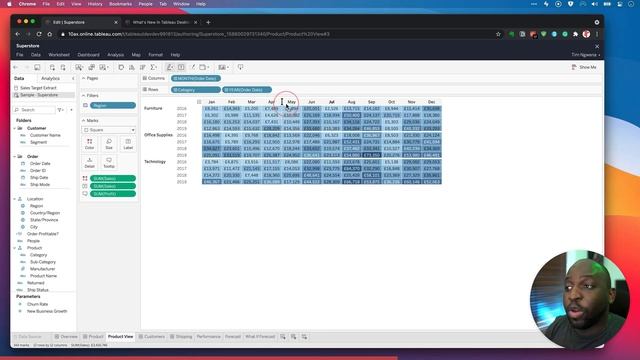
Task: Click the Region filter pill
Action: tap(113, 105)
